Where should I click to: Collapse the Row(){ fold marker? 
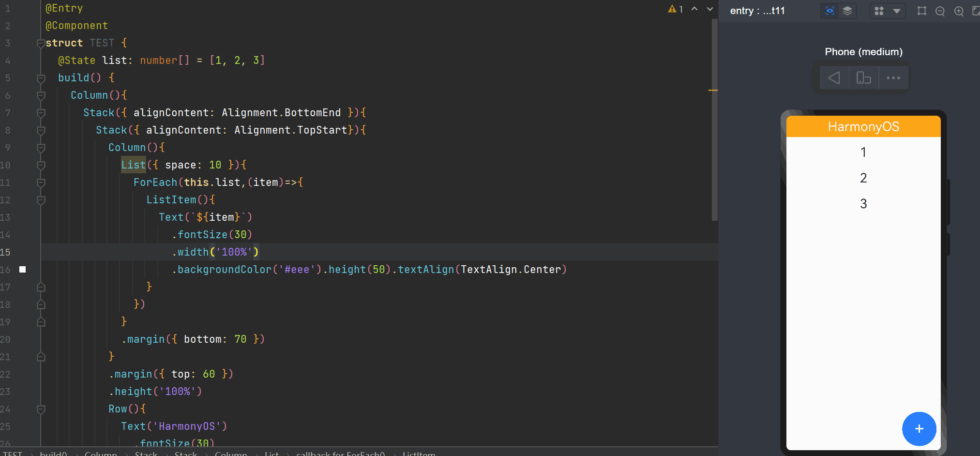coord(41,409)
